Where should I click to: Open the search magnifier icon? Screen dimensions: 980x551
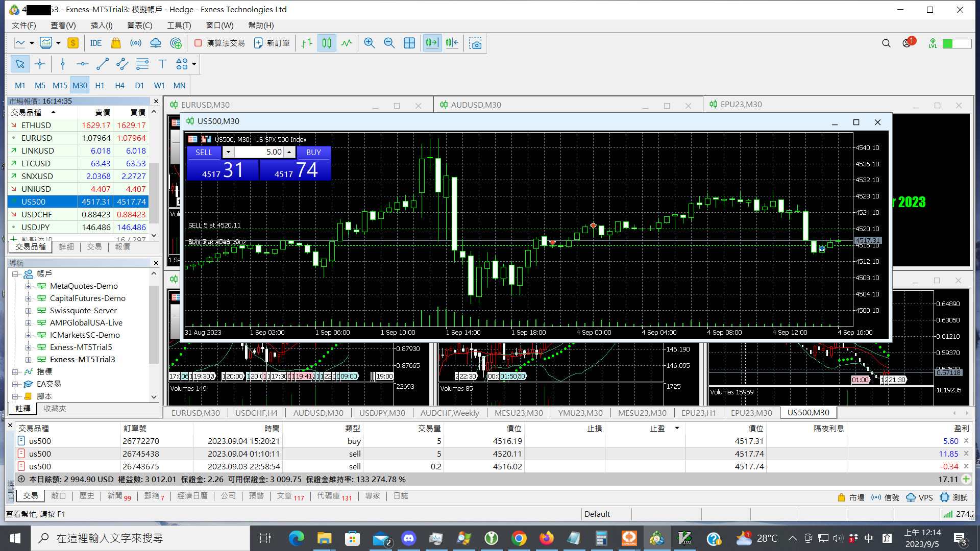886,43
